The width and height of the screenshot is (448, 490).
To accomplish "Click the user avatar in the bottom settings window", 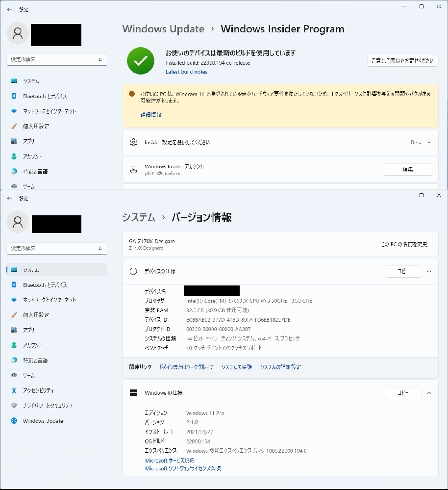I will coord(18,222).
